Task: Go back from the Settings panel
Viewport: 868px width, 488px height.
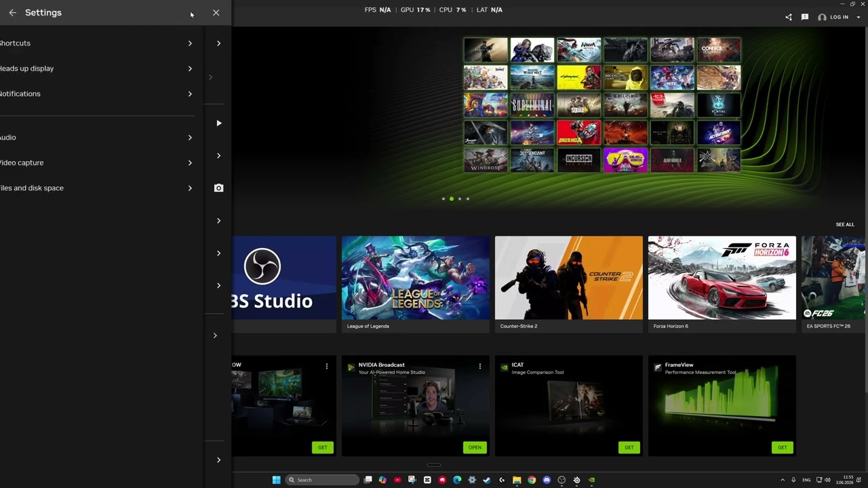Action: (12, 13)
